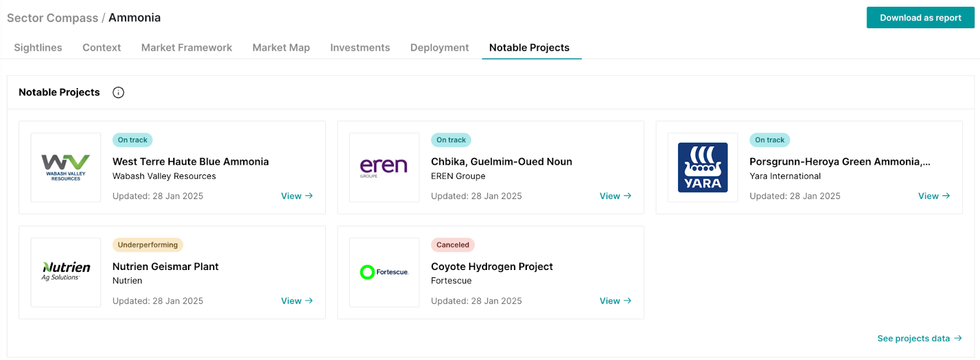The width and height of the screenshot is (980, 360).
Task: Click the Canceled status badge
Action: (x=453, y=245)
